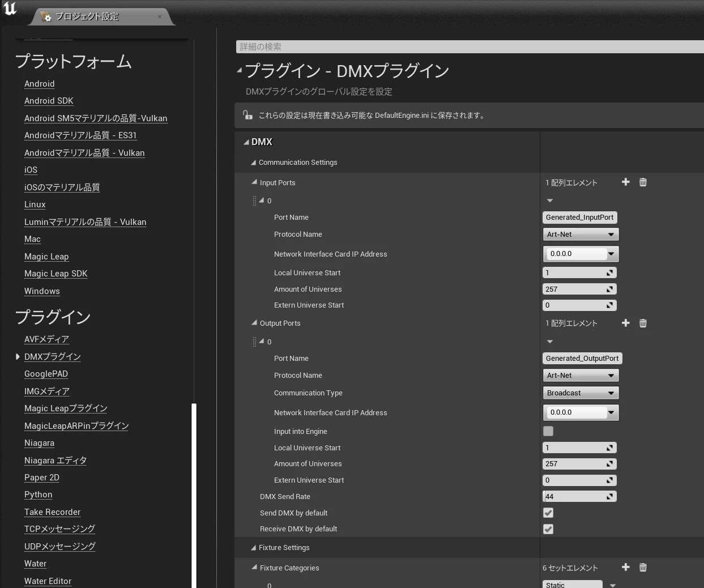Add element to Input Ports array
This screenshot has height=588, width=704.
click(625, 182)
